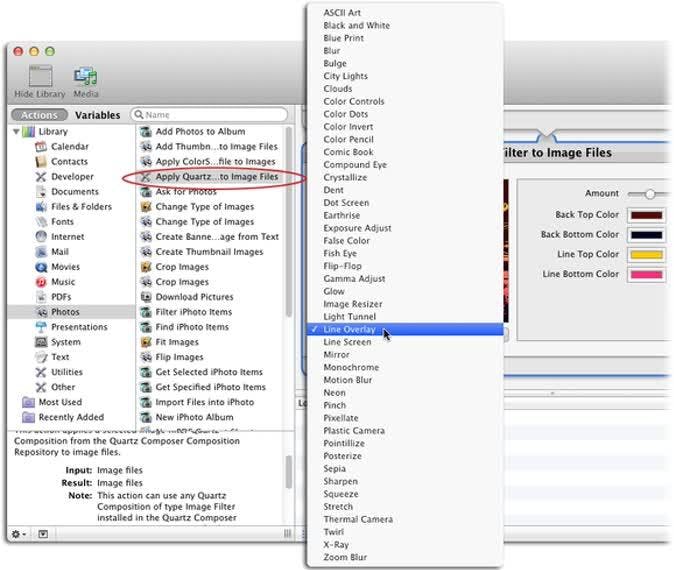Select the Apply Quartz to Image Files action
The height and width of the screenshot is (570, 674).
pyautogui.click(x=210, y=177)
